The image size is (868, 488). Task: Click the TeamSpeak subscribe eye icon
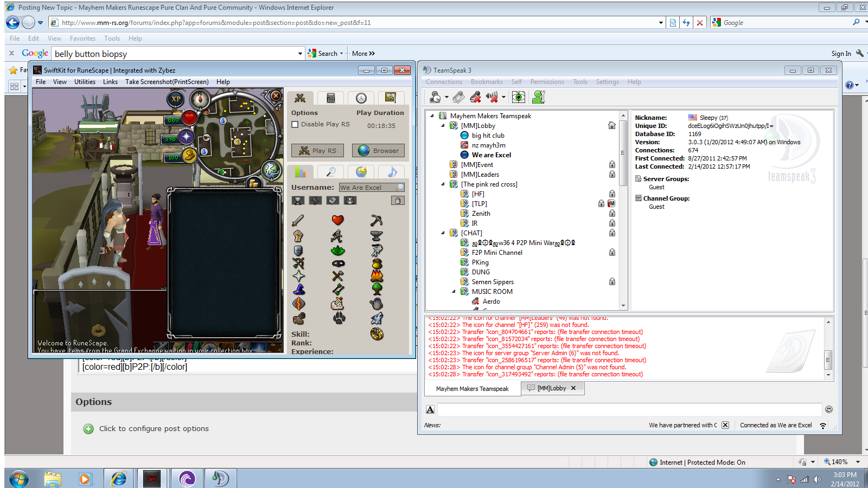(519, 97)
